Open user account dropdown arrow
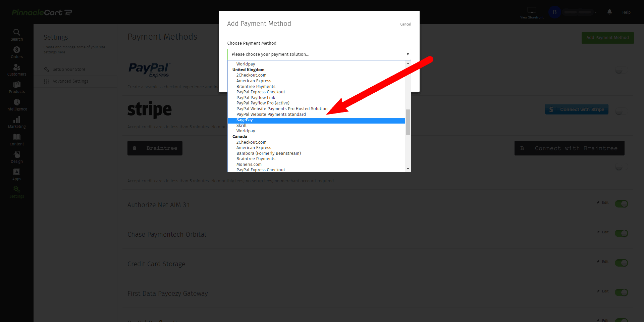This screenshot has height=322, width=644. [x=596, y=12]
